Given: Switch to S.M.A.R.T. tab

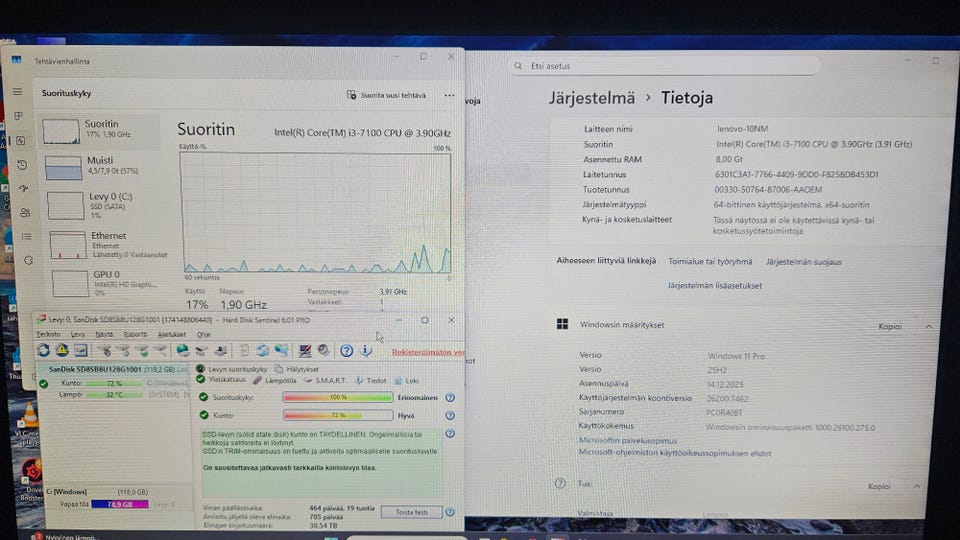Looking at the screenshot, I should 325,380.
